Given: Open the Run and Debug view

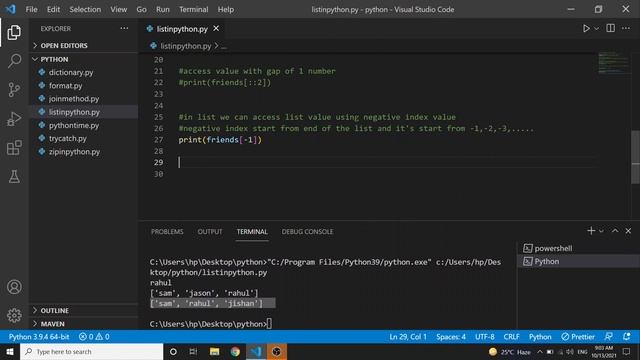Looking at the screenshot, I should point(14,119).
